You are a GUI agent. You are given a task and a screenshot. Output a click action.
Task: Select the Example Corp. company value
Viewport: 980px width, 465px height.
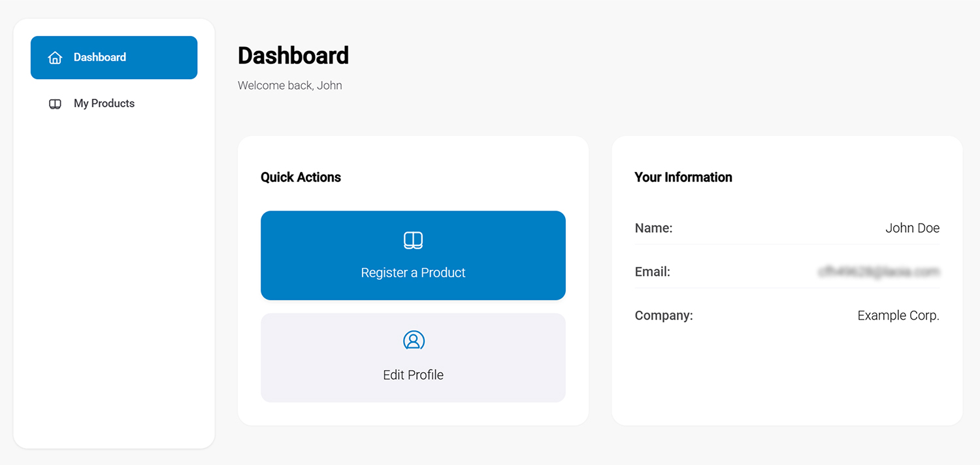click(898, 315)
